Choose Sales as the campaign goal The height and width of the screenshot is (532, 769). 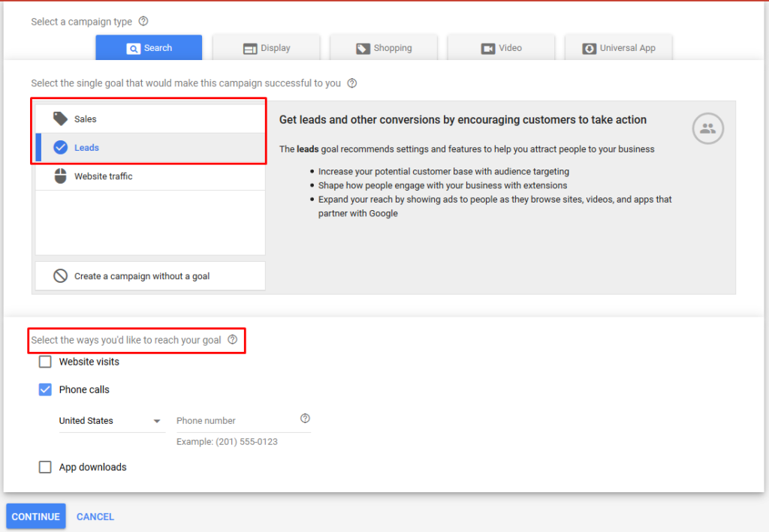[x=150, y=119]
